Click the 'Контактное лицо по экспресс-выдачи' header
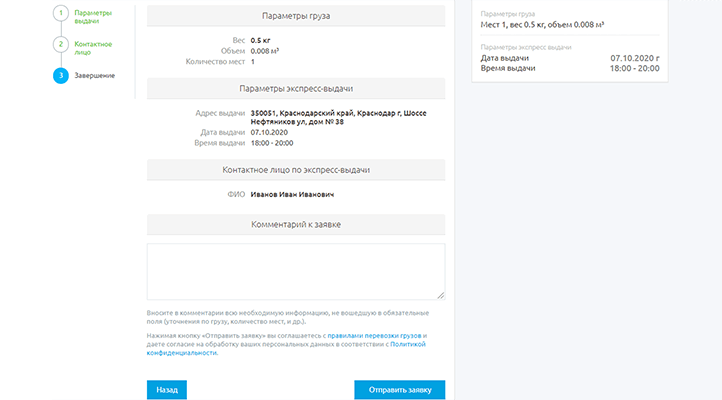 295,170
